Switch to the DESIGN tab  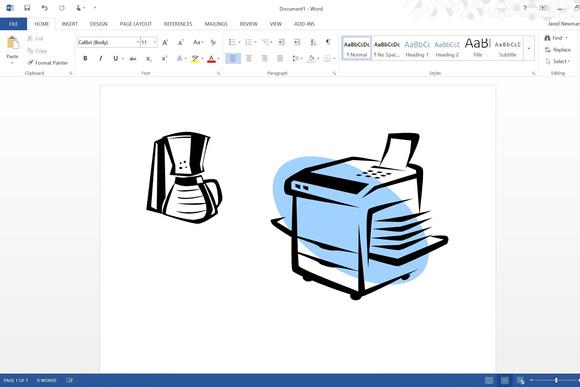coord(99,24)
